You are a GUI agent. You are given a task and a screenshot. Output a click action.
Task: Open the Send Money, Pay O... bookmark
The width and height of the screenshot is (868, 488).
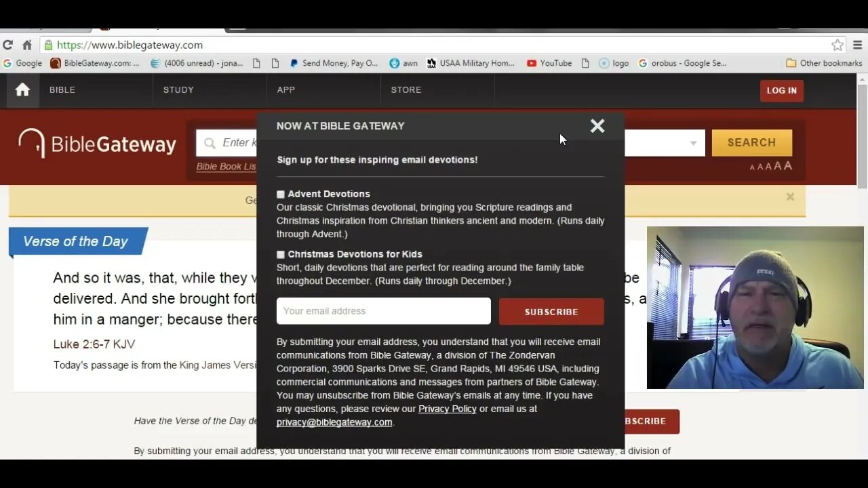coord(334,63)
